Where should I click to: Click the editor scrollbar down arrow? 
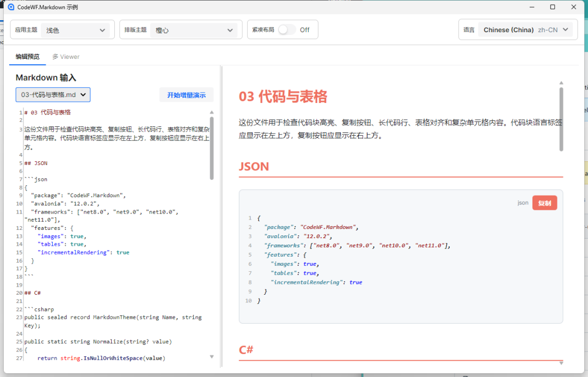(x=212, y=357)
